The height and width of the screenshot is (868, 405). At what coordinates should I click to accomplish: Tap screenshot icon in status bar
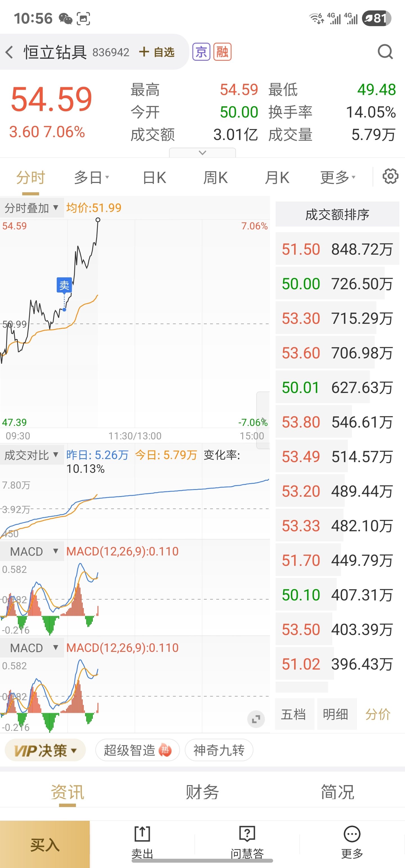tap(83, 19)
